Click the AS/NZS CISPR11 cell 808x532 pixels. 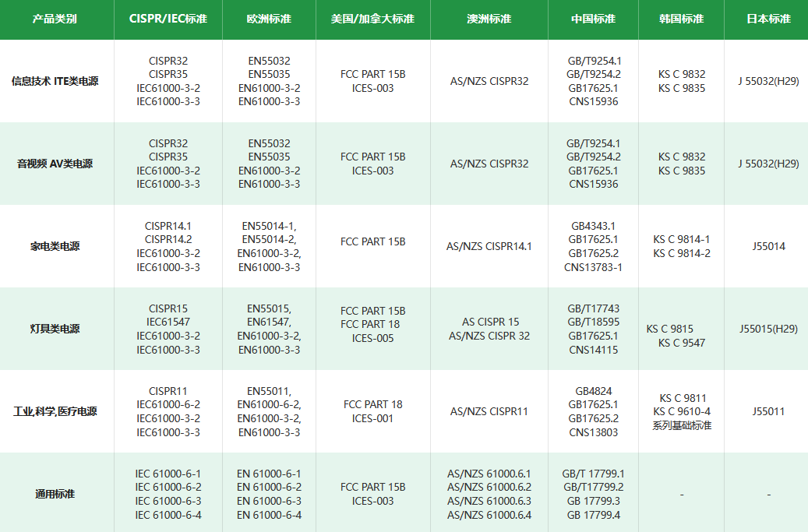(489, 411)
